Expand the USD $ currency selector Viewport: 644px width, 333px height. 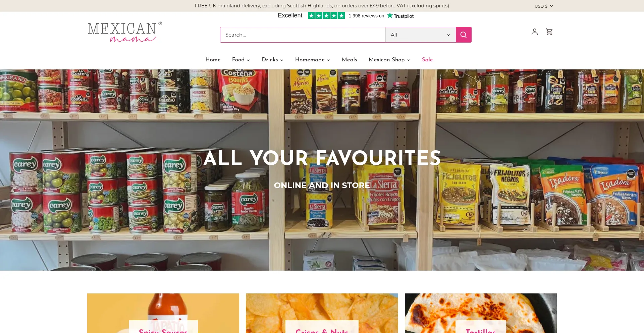pyautogui.click(x=544, y=6)
